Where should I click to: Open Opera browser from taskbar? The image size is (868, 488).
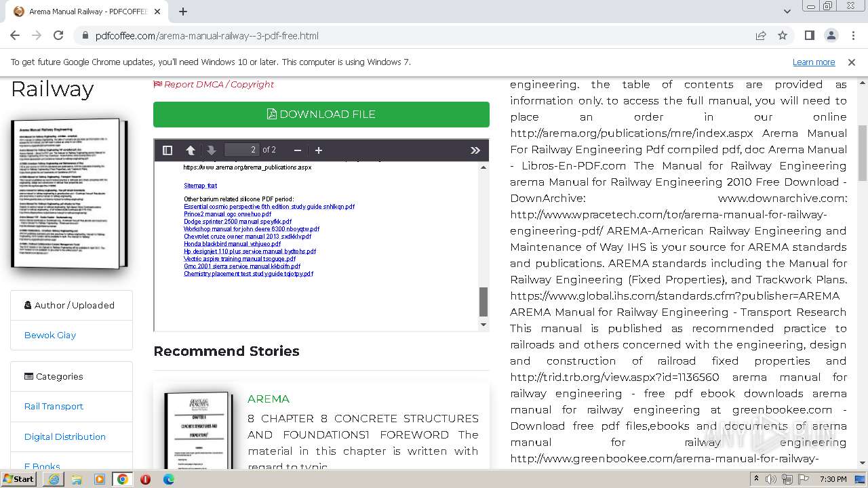(146, 479)
